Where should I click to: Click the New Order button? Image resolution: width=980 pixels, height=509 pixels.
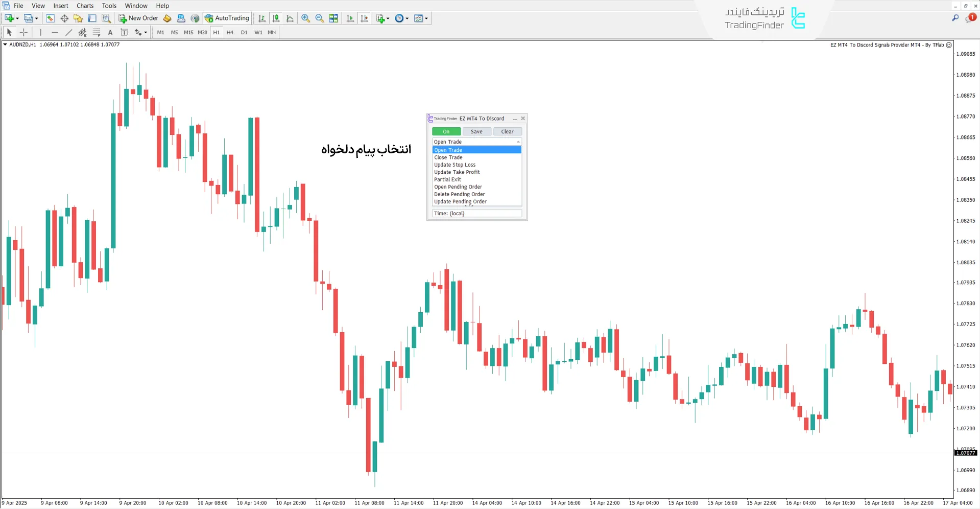(138, 18)
